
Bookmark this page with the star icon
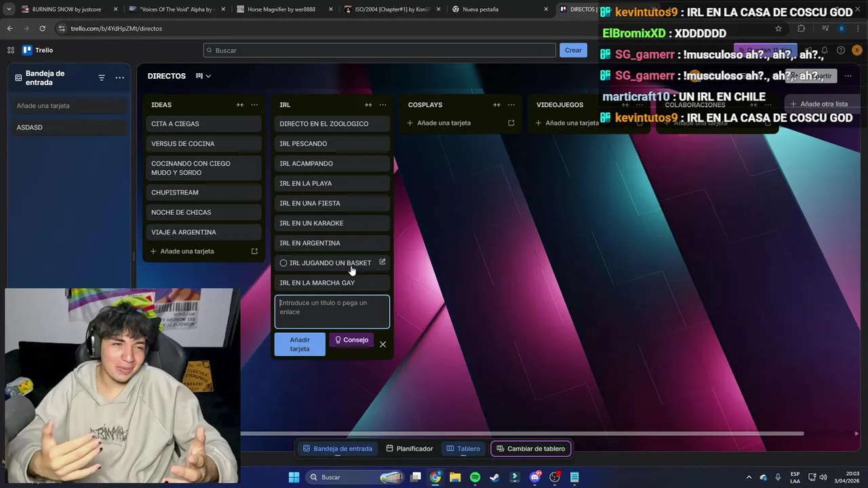point(778,28)
